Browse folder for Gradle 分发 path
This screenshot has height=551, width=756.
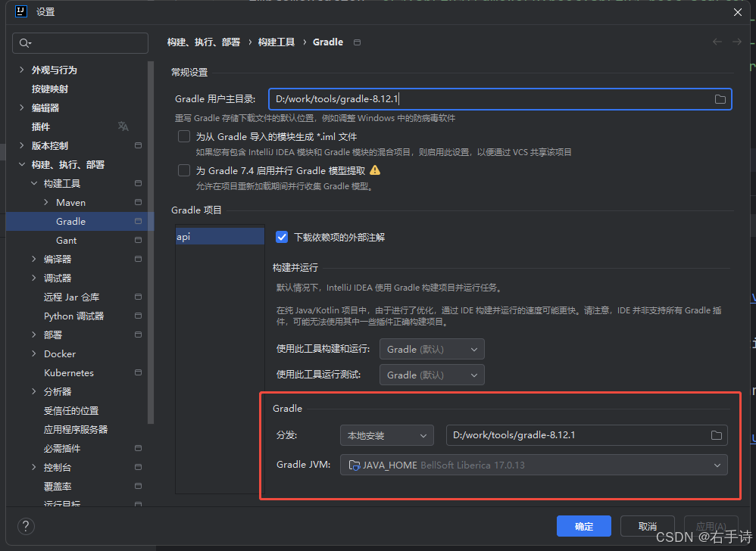point(717,435)
